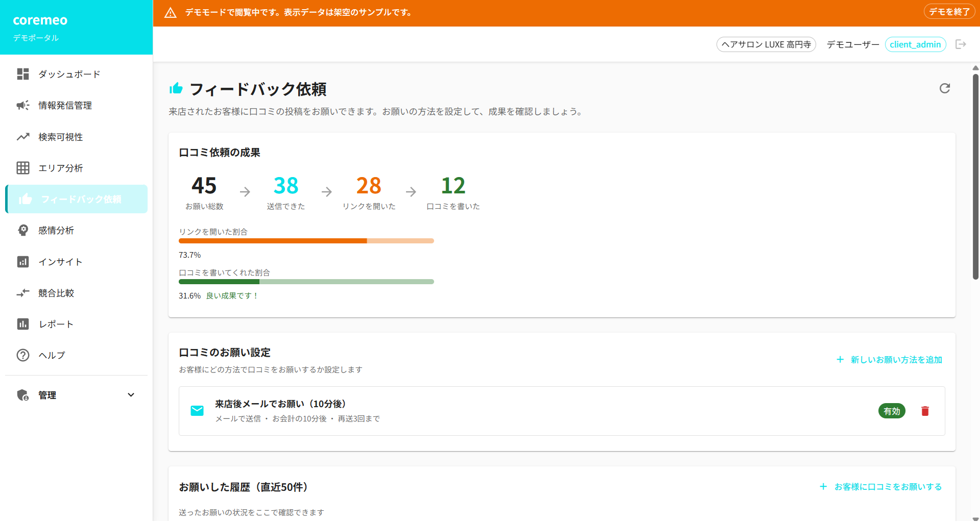This screenshot has height=523, width=980.
Task: Click the vertical scrollbar thumb
Action: tap(975, 176)
